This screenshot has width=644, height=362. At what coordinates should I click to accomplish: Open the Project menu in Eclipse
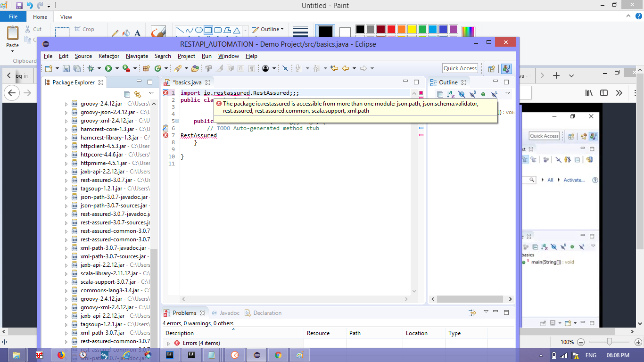pyautogui.click(x=186, y=56)
